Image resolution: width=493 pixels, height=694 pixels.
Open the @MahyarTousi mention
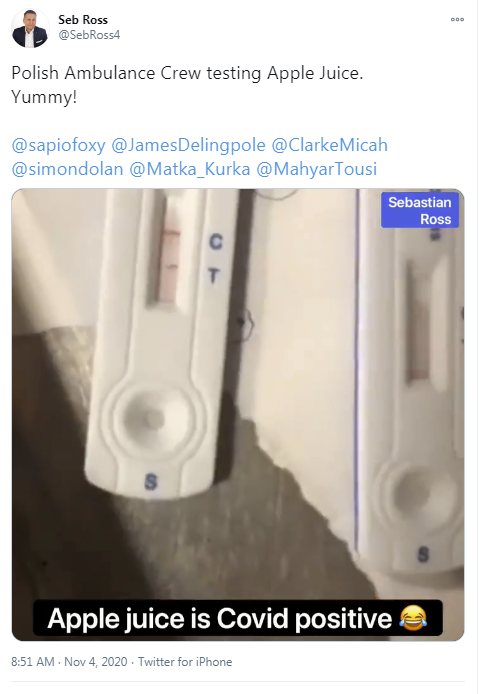click(x=317, y=169)
